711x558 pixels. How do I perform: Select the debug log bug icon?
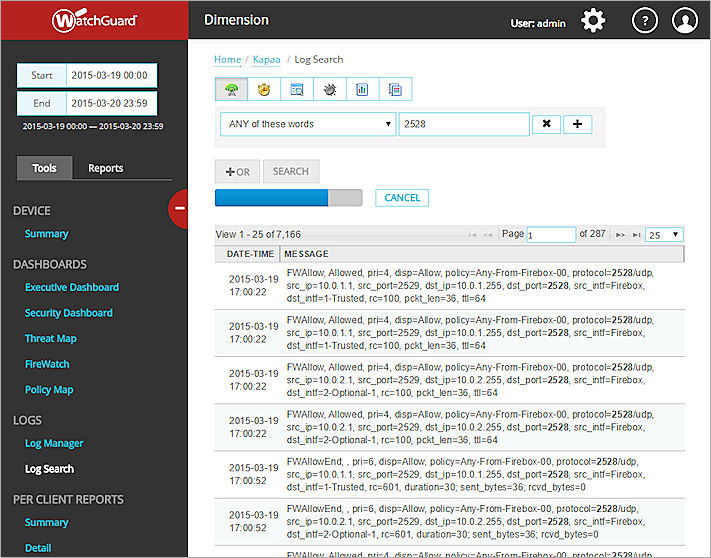tap(330, 90)
